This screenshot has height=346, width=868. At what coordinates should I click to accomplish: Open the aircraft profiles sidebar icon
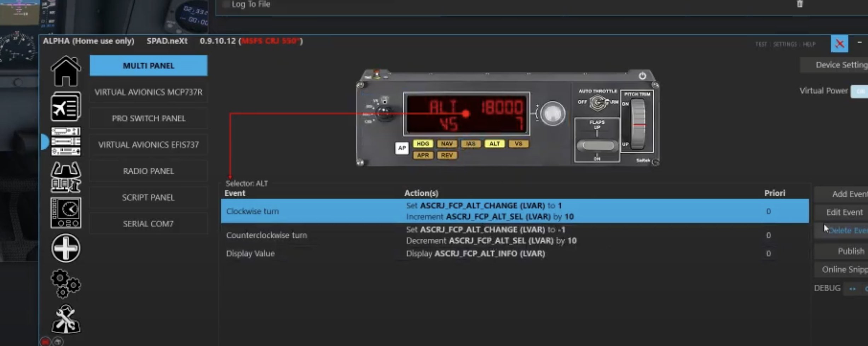[x=66, y=106]
